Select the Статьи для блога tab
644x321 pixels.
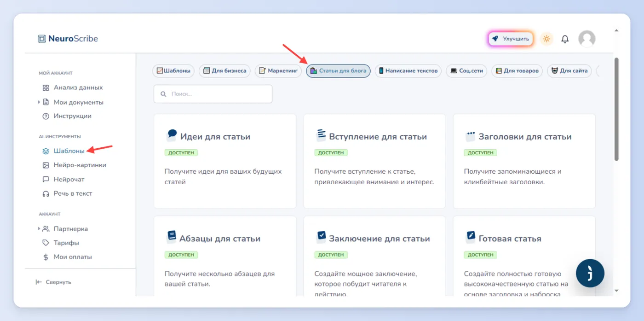pos(338,71)
